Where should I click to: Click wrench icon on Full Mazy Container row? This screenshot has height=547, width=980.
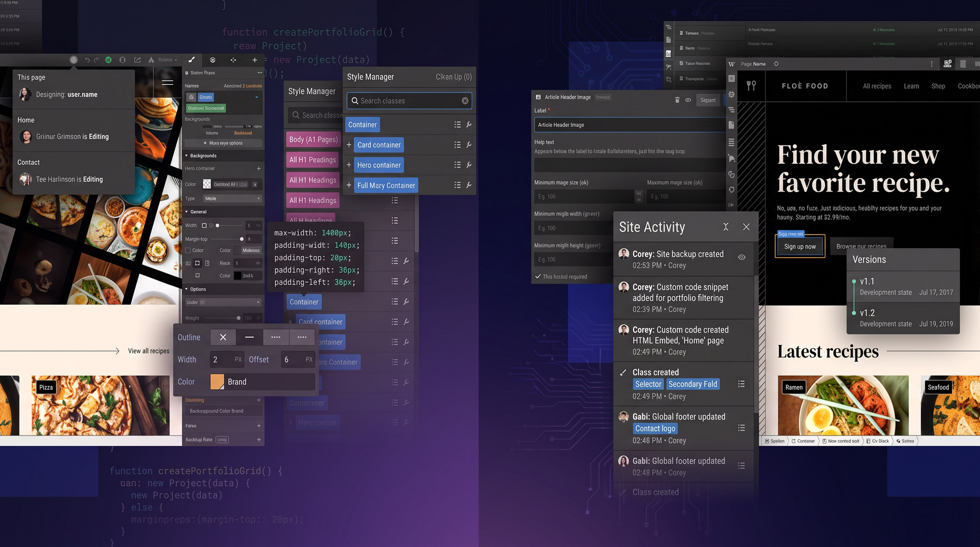click(x=469, y=185)
